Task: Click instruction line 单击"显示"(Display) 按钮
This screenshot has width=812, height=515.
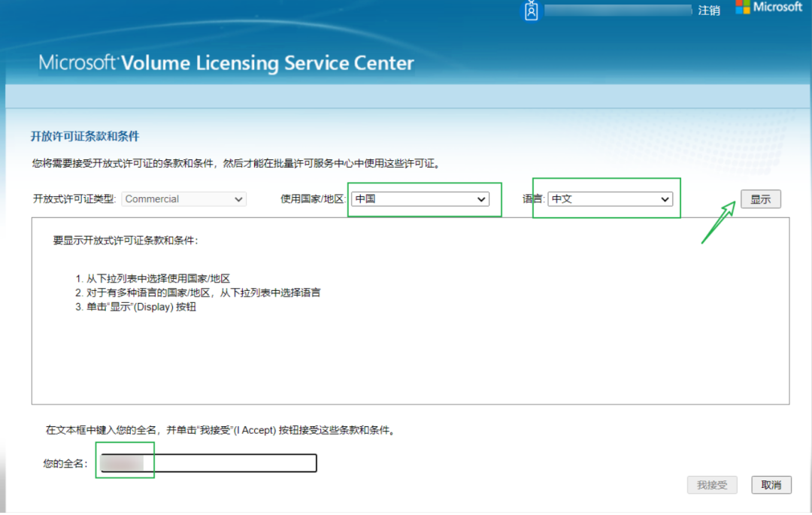Action: [141, 307]
